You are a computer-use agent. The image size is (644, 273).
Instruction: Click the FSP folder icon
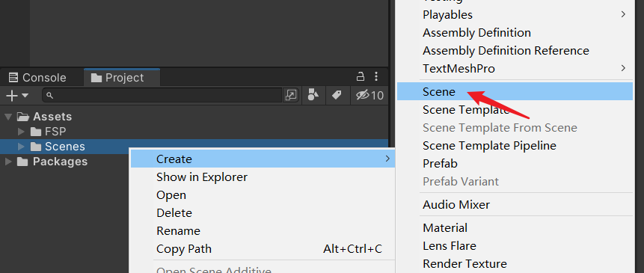tap(36, 132)
